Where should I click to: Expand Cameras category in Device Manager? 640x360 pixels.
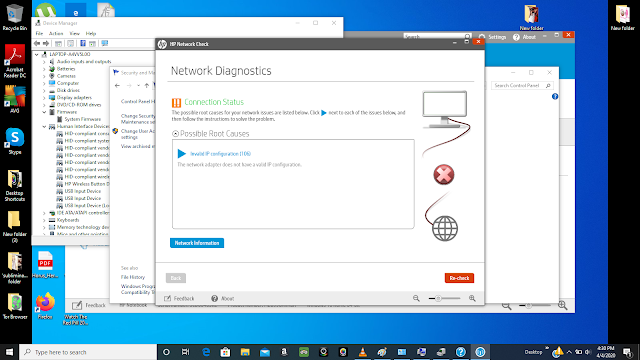[x=44, y=76]
